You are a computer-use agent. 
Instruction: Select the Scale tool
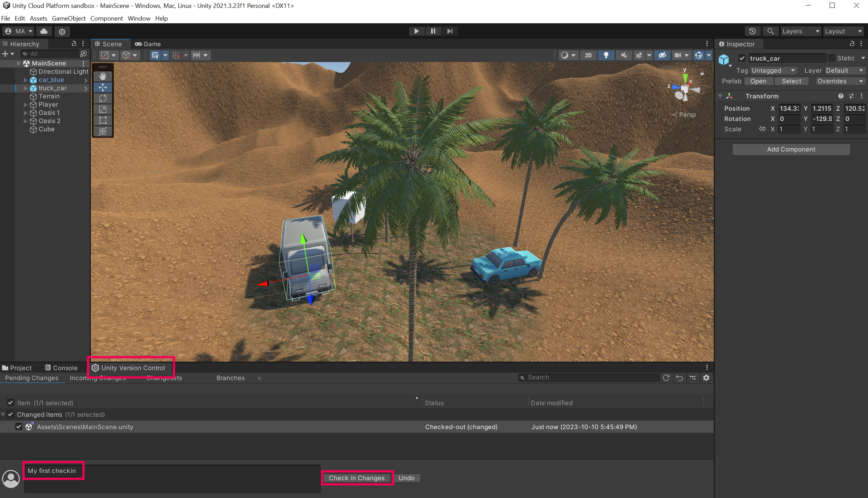tap(103, 109)
